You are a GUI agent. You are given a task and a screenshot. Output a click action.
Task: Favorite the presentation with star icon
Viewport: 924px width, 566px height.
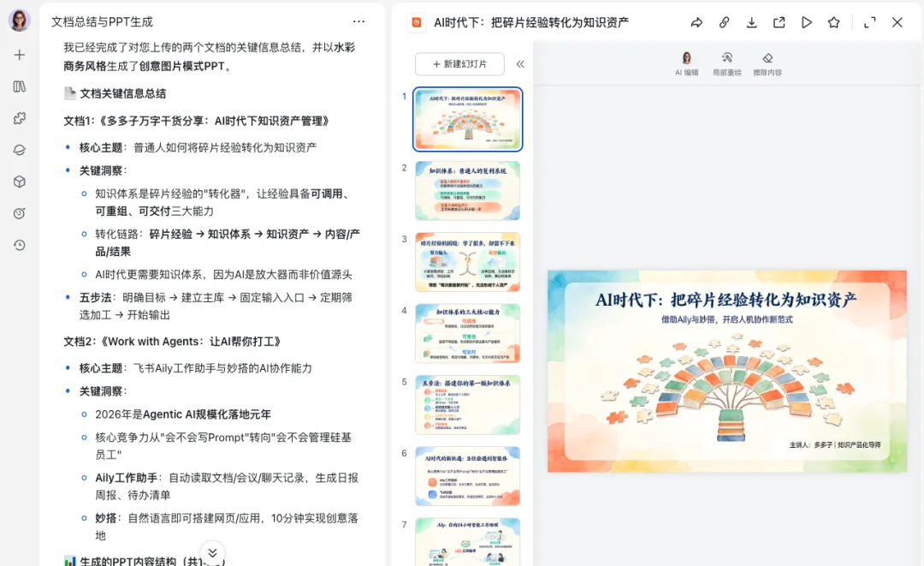[x=834, y=22]
